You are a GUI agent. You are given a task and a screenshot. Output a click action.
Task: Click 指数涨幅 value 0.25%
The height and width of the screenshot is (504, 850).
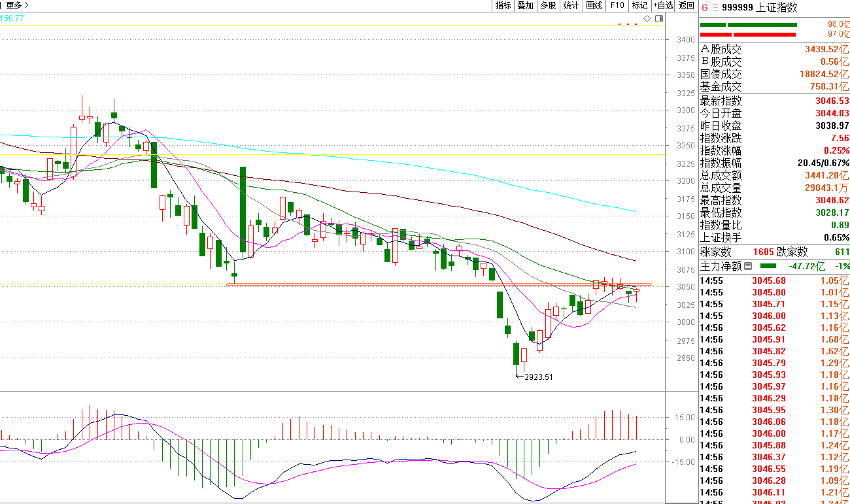pos(836,150)
